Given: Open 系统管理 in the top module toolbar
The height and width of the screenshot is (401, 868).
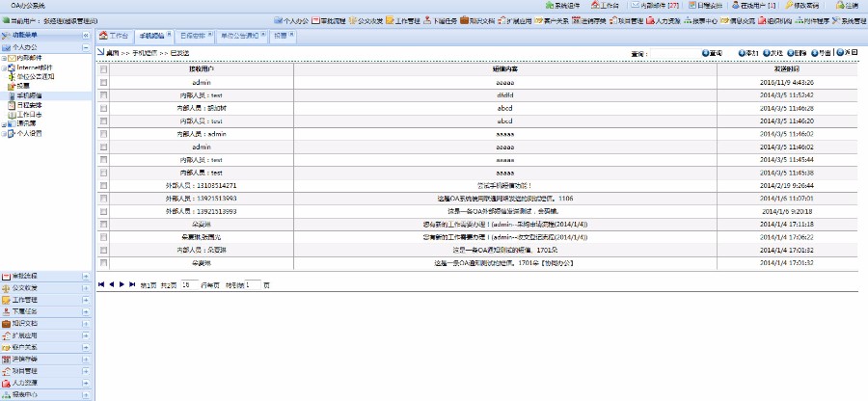Looking at the screenshot, I should pos(850,20).
